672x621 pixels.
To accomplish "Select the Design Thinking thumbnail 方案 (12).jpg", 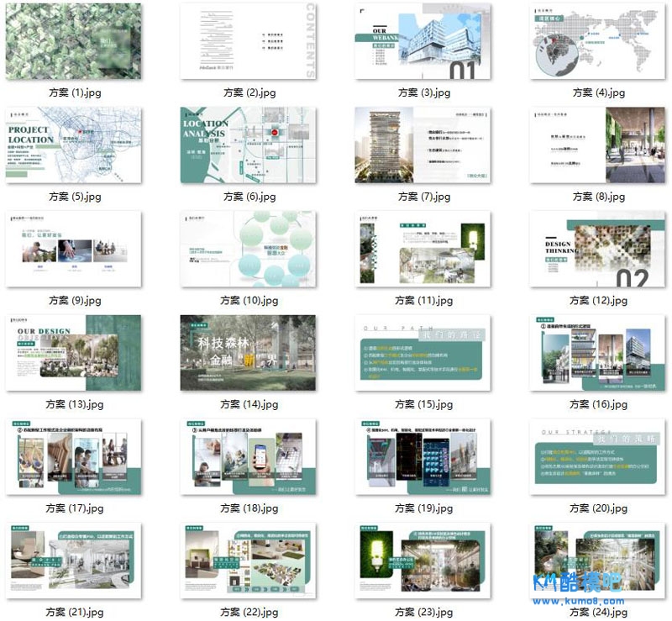I will pos(598,249).
